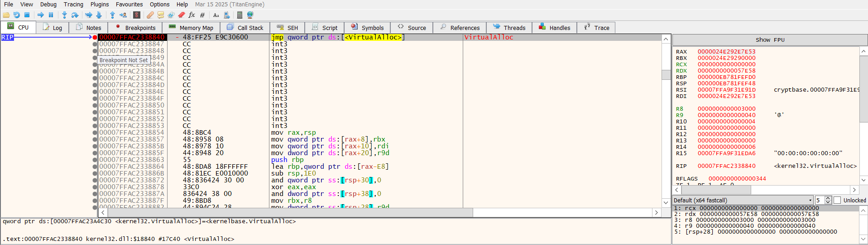Execute till return

click(112, 15)
